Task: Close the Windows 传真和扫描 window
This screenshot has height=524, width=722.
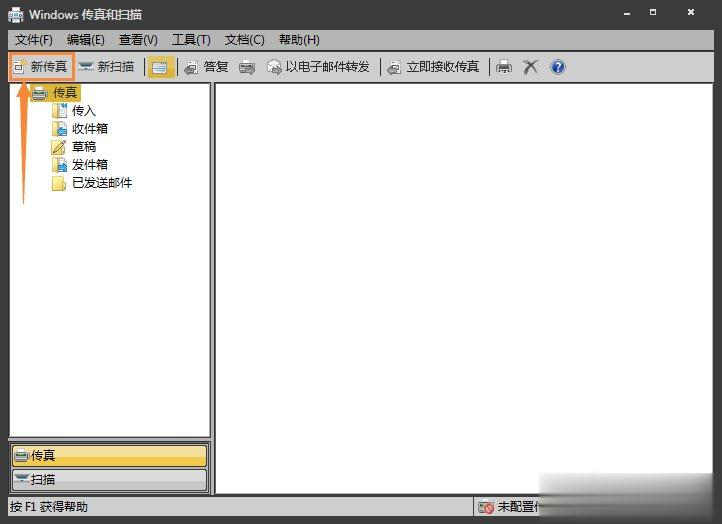Action: pyautogui.click(x=691, y=12)
